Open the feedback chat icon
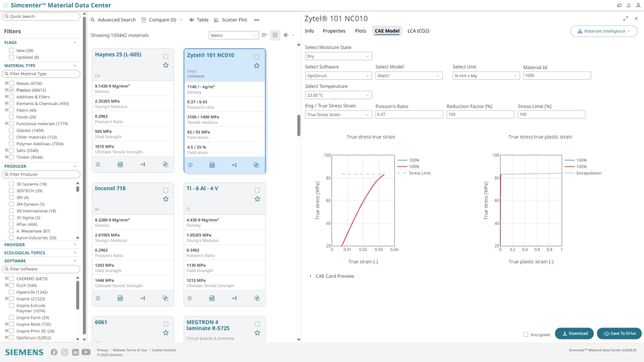The height and width of the screenshot is (362, 644). (619, 5)
